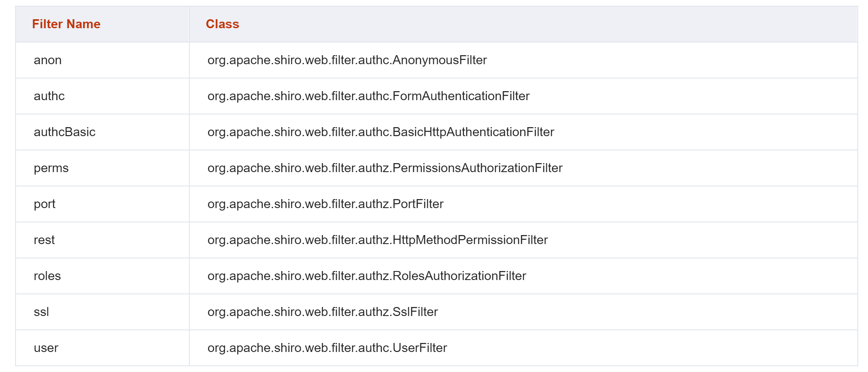
Task: Select the authcBasic filter name cell
Action: point(102,132)
